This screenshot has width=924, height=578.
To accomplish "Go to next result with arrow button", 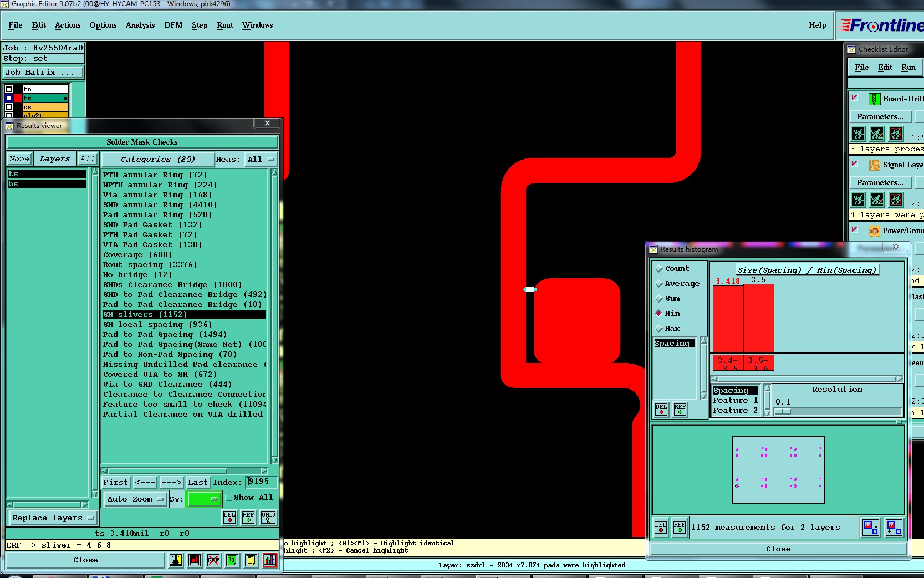I will pyautogui.click(x=172, y=483).
